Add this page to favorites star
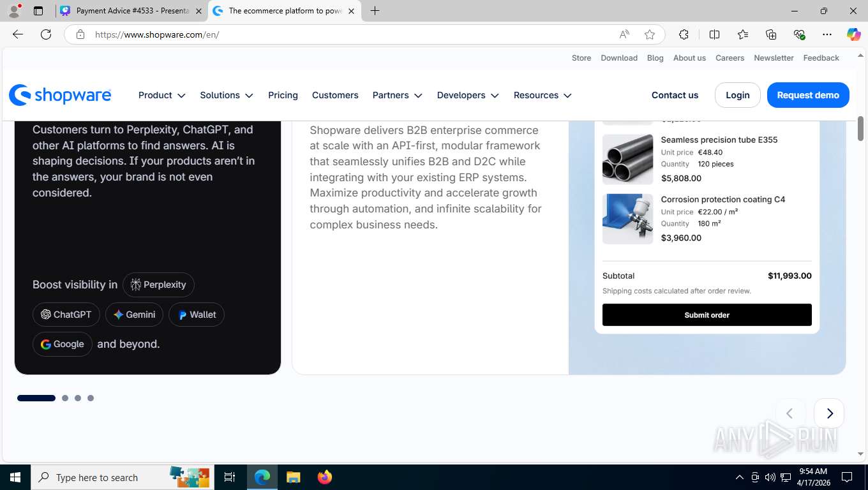 pos(650,34)
